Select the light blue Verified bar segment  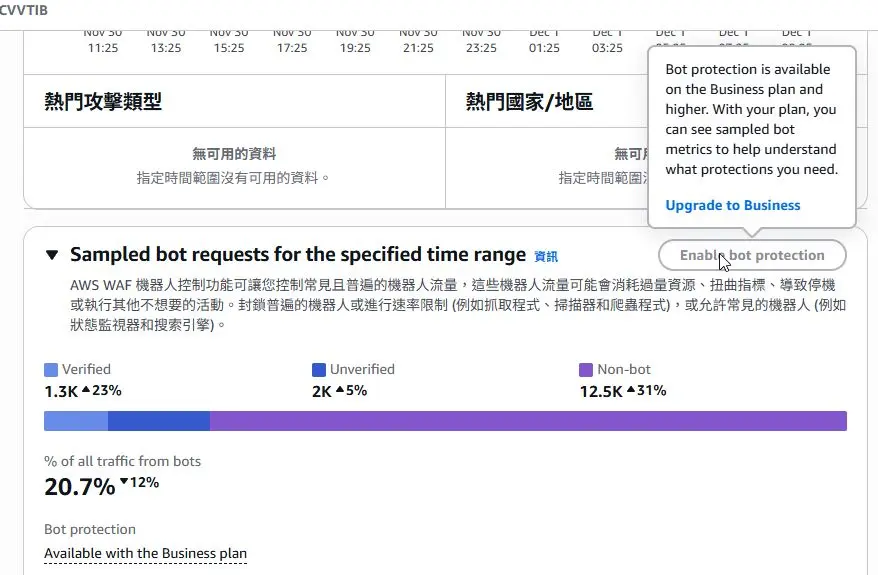tap(76, 420)
